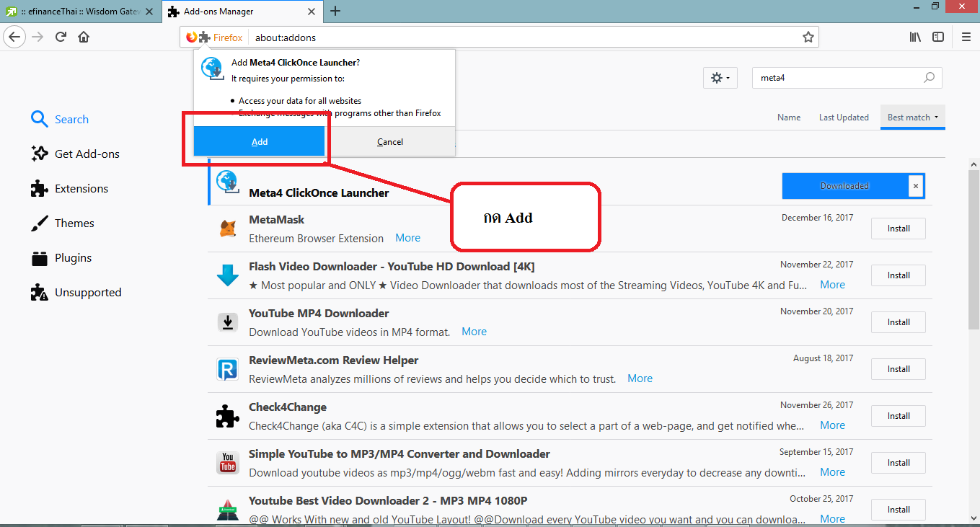This screenshot has width=980, height=527.
Task: Open a new tab with plus icon
Action: click(x=335, y=11)
